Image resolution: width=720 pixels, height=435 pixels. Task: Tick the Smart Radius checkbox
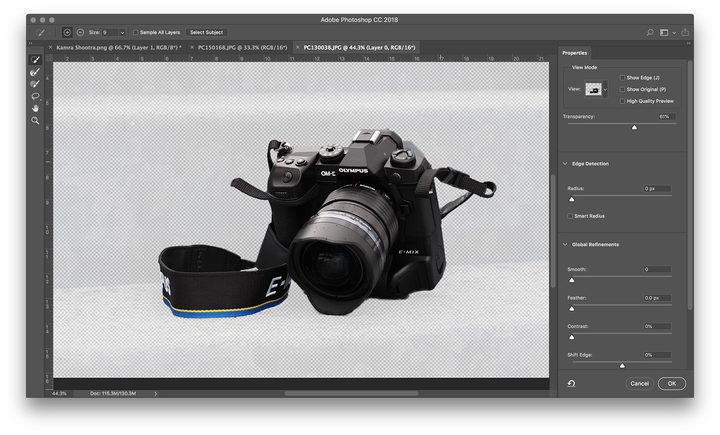(x=571, y=216)
